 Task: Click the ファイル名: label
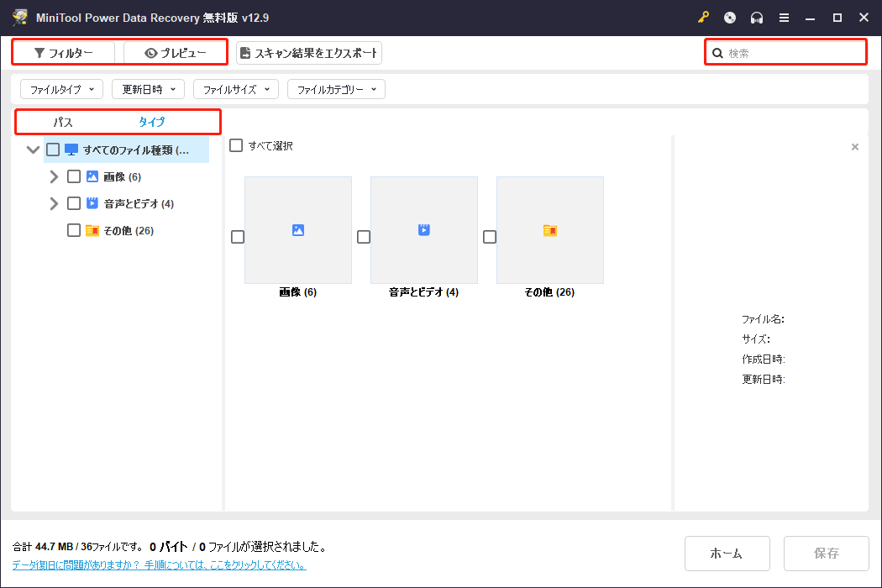(763, 319)
